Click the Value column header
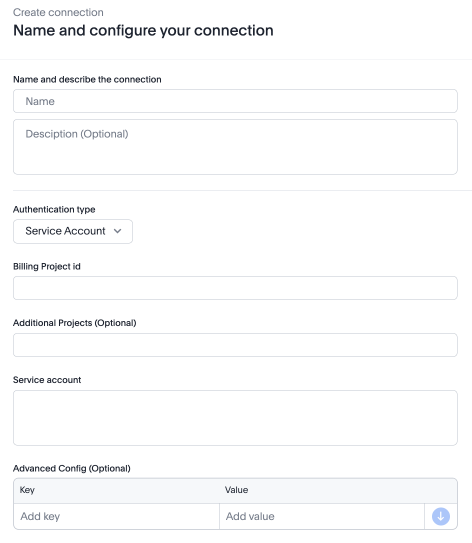 pos(236,490)
